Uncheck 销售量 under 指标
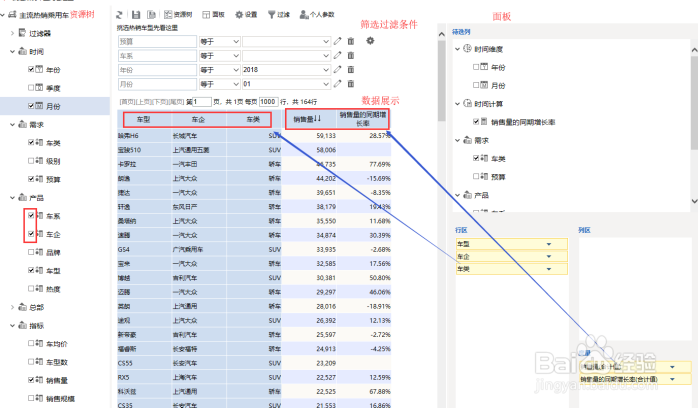The image size is (698, 409). tap(31, 380)
